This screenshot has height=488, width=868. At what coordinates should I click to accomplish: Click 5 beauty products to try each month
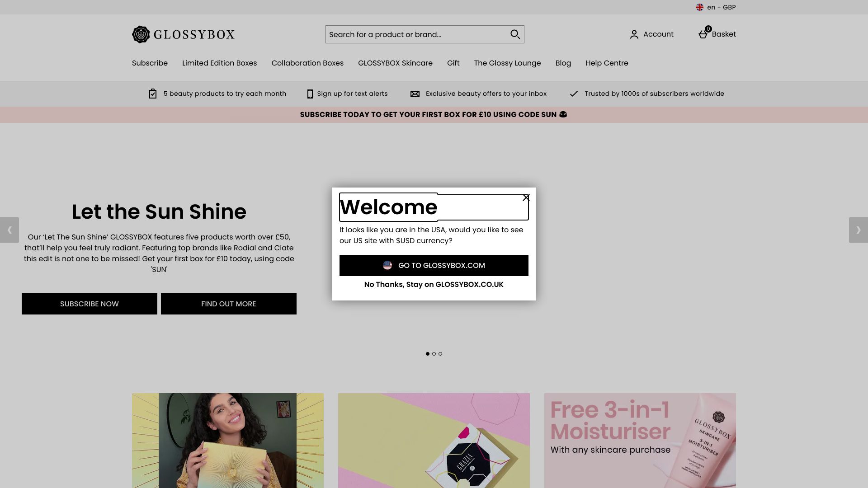[225, 94]
